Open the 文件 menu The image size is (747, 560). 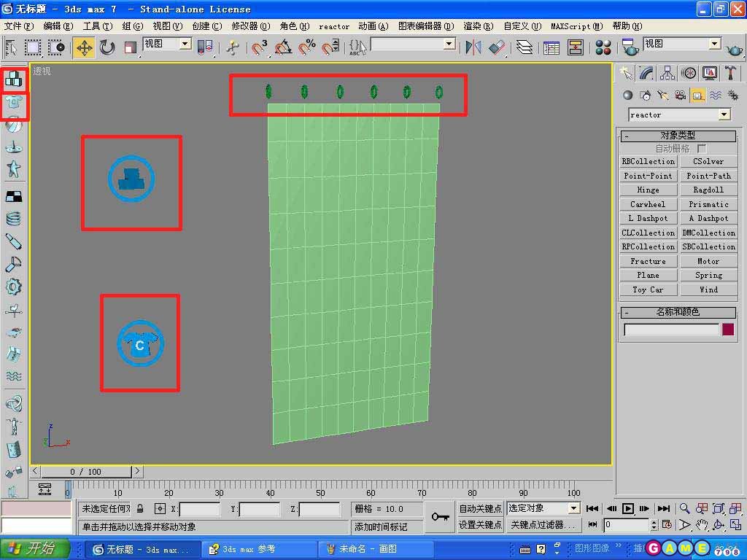(x=19, y=26)
